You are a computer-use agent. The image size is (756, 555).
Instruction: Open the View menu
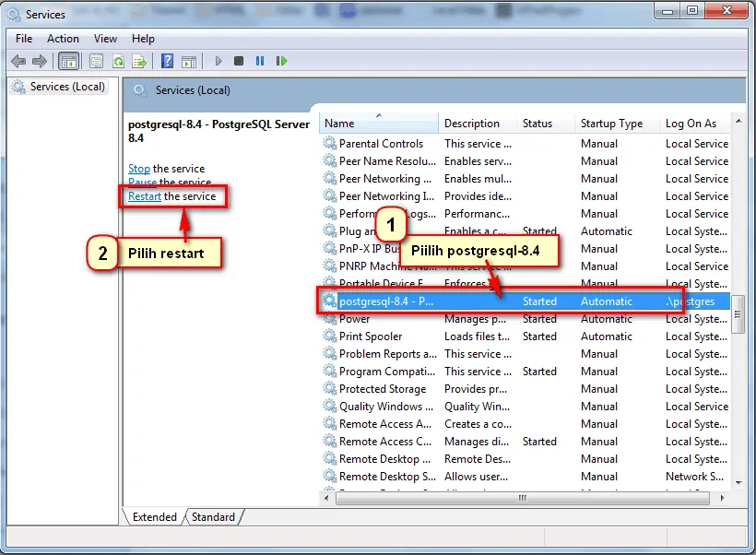click(x=106, y=39)
